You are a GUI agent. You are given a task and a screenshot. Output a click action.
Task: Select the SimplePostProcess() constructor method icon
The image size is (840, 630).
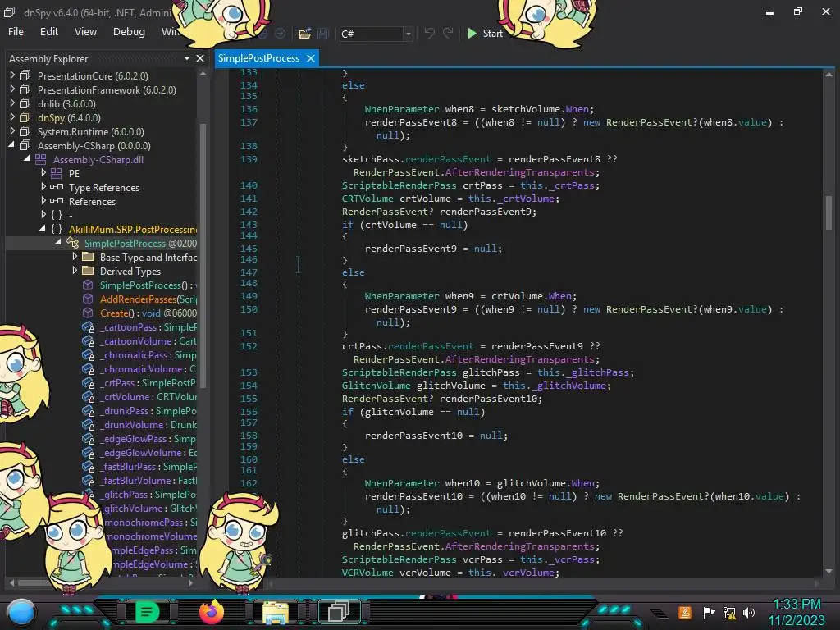[88, 285]
